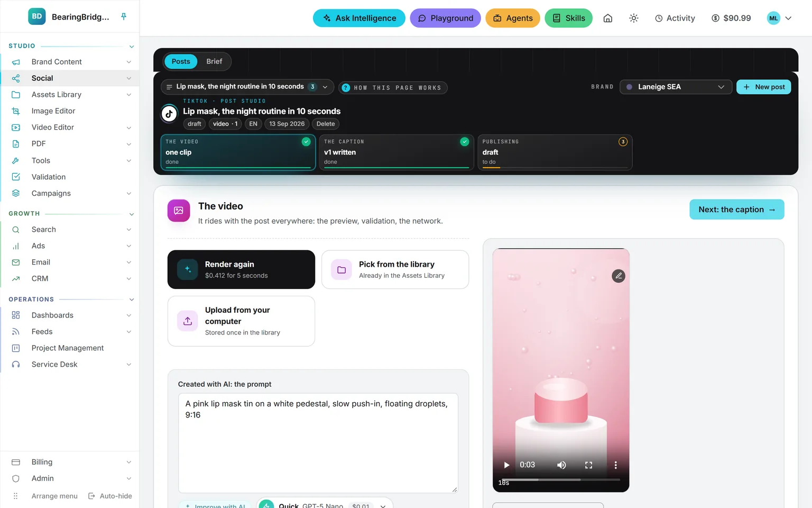Select The Video step card
This screenshot has width=812, height=508.
pyautogui.click(x=238, y=152)
